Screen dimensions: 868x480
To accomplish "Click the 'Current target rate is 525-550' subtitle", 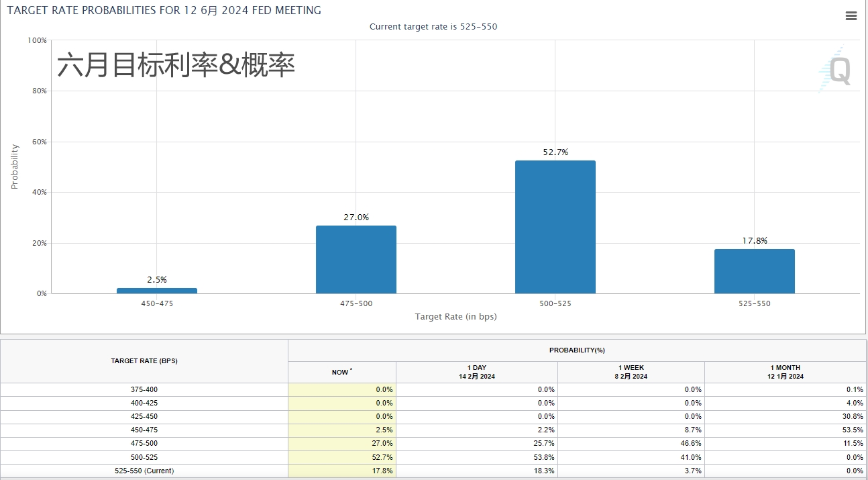I will 433,27.
